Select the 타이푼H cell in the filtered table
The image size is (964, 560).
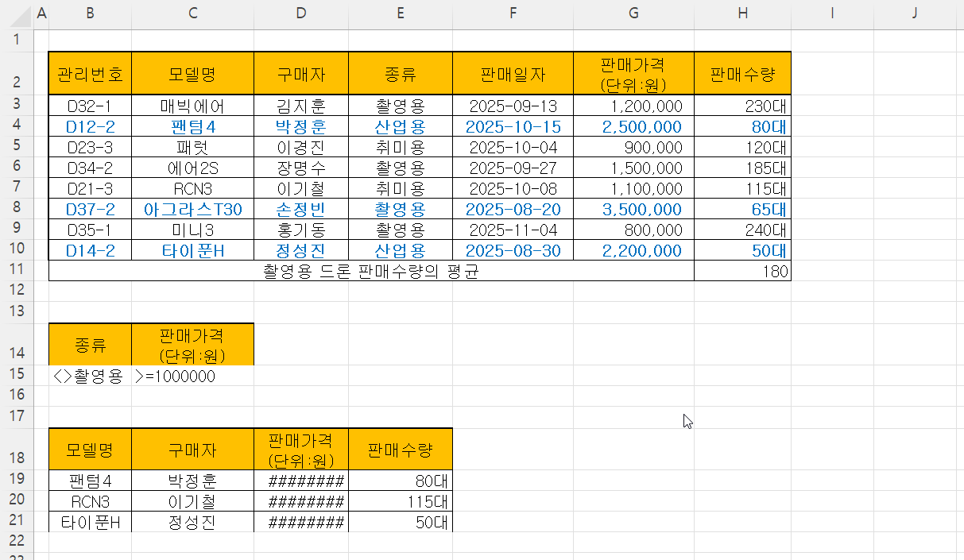click(x=90, y=522)
